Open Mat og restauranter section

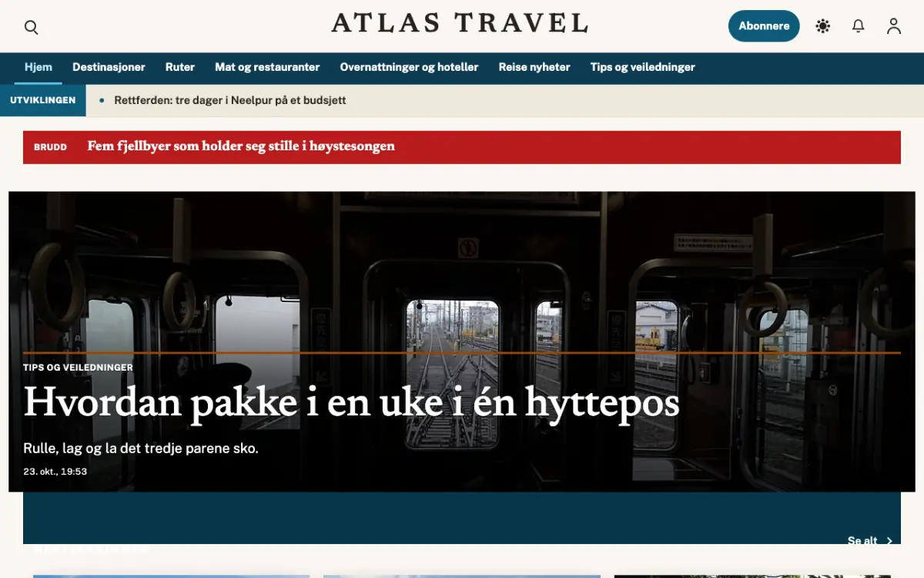tap(267, 67)
